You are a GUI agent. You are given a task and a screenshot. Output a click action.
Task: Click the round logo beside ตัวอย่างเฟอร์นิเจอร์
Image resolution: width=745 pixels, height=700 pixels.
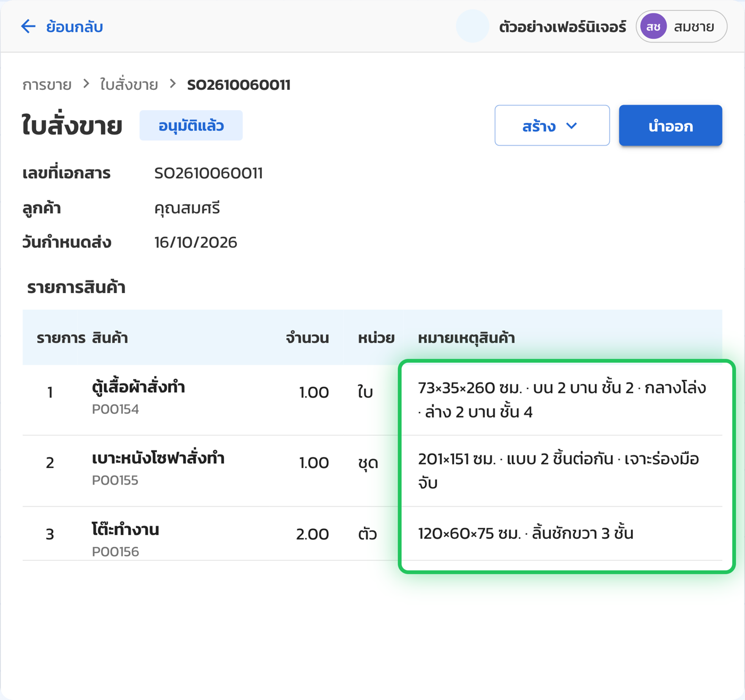coord(473,26)
